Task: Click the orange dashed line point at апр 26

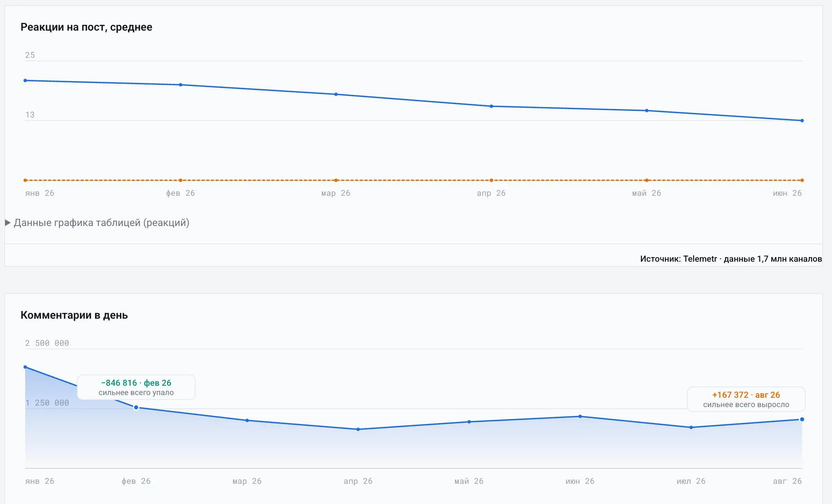Action: pos(491,180)
